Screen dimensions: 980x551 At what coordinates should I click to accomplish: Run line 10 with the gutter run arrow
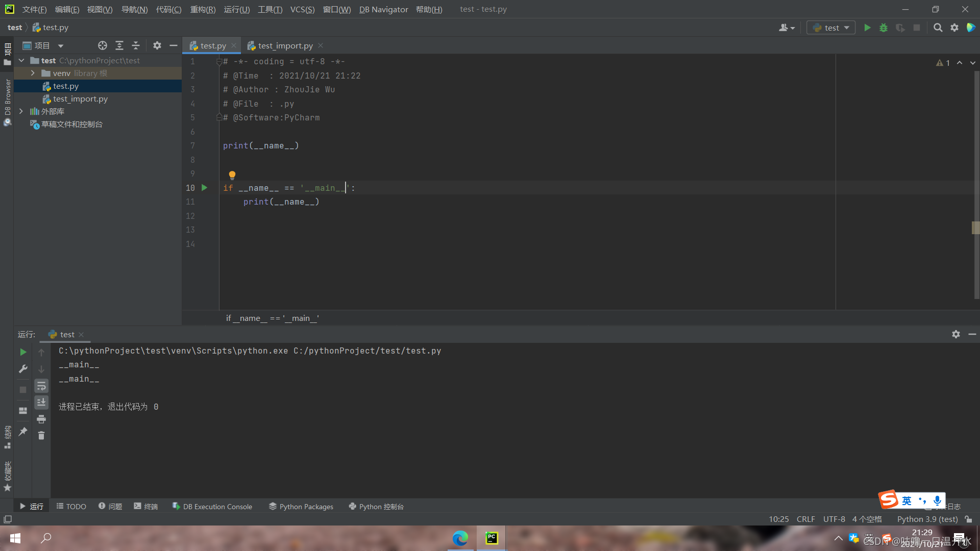coord(205,188)
